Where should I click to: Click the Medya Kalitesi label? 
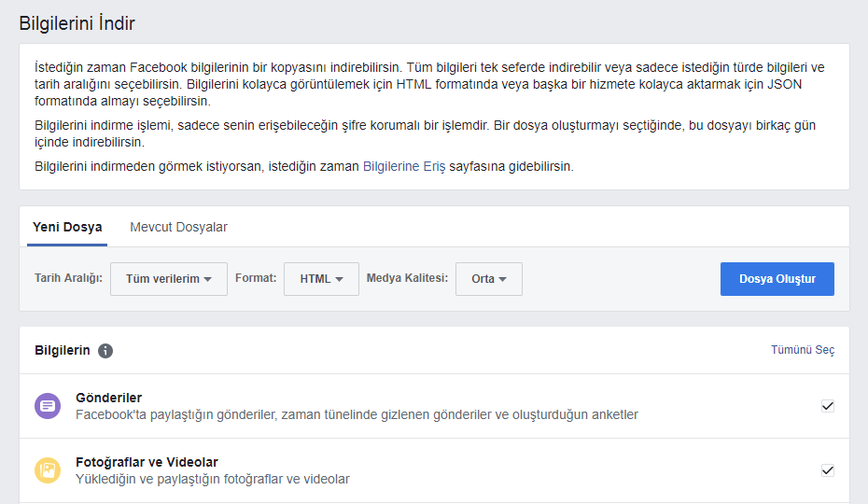point(407,278)
